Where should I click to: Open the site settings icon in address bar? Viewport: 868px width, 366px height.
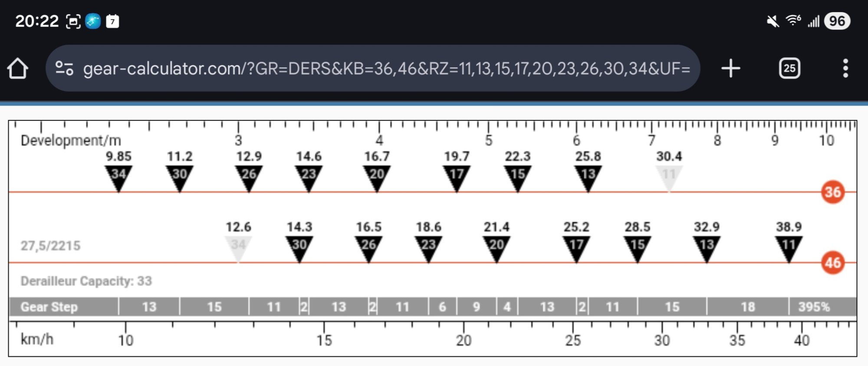click(x=64, y=69)
